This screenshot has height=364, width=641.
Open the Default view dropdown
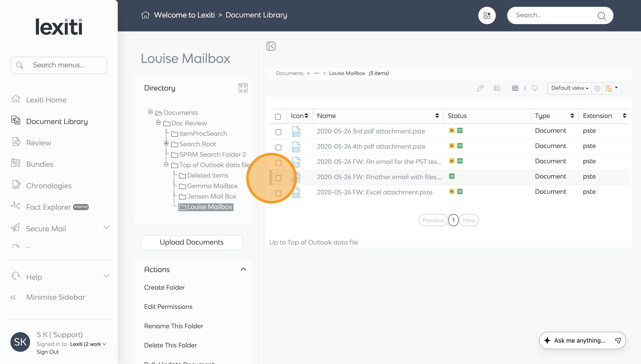coord(569,88)
